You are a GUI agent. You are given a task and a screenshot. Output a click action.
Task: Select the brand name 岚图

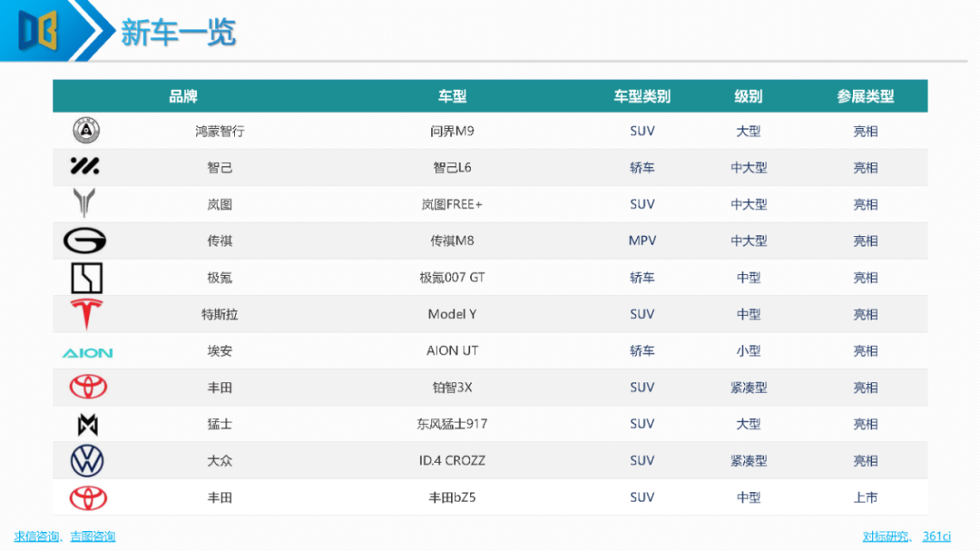tap(220, 204)
